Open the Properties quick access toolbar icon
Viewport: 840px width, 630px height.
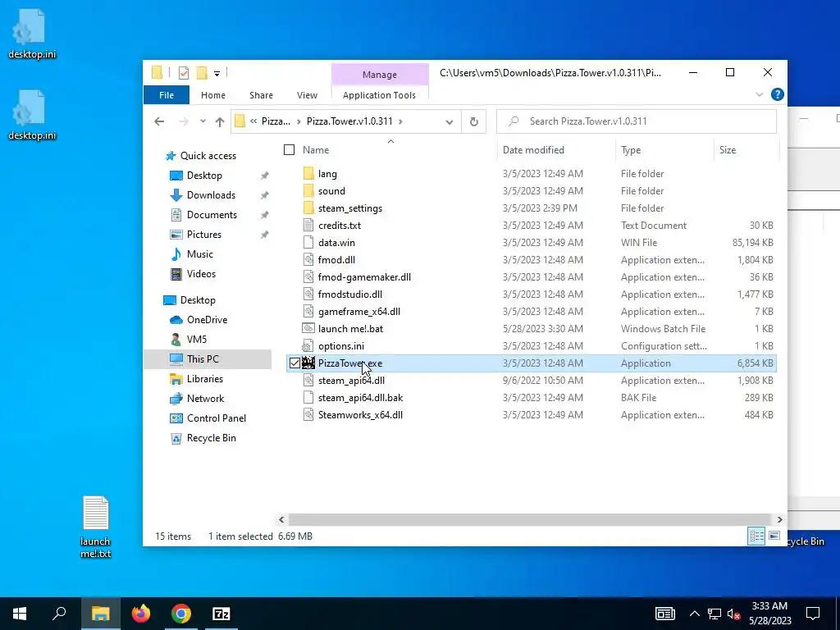(x=184, y=73)
